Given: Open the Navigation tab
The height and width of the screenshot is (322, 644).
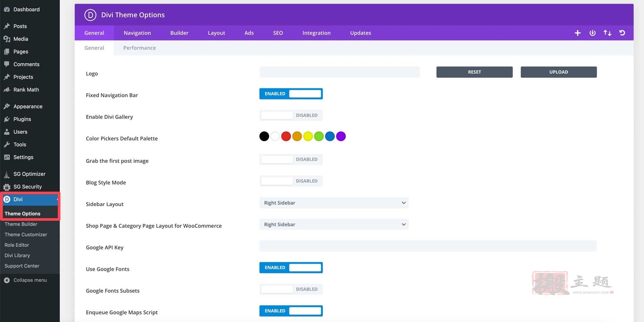Looking at the screenshot, I should tap(137, 33).
